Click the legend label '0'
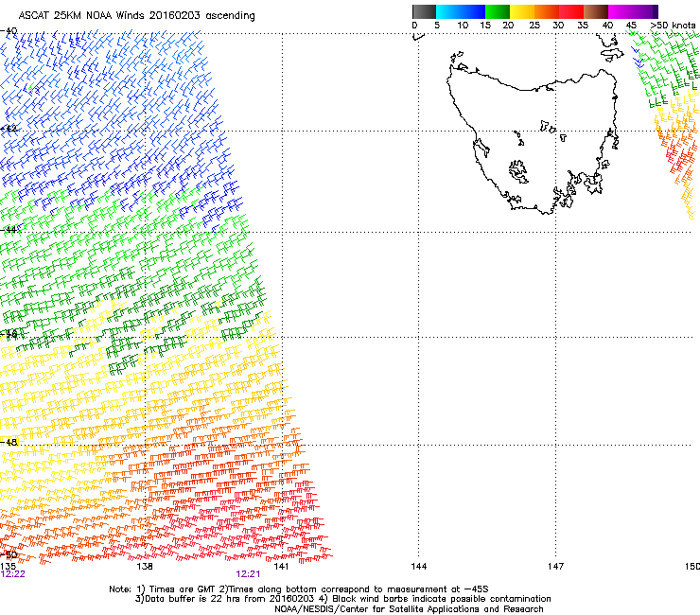Image resolution: width=700 pixels, height=615 pixels. pos(414,26)
